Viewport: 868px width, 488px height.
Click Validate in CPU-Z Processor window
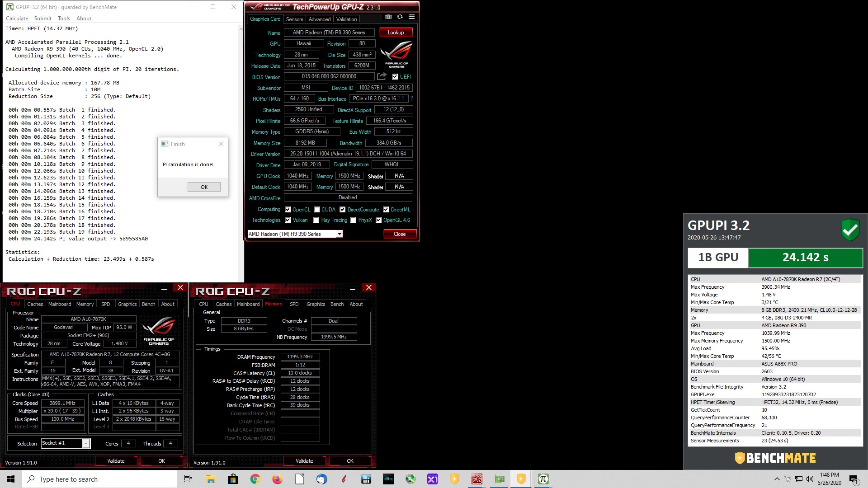[116, 461]
